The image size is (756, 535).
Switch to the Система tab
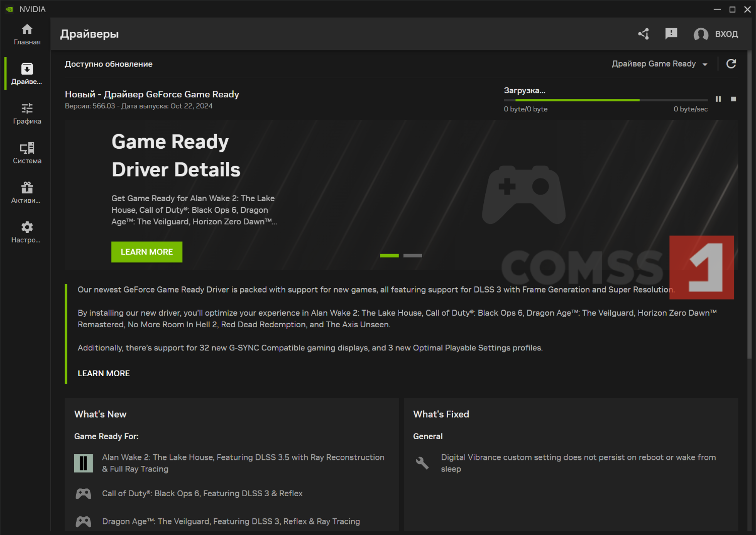click(x=27, y=153)
